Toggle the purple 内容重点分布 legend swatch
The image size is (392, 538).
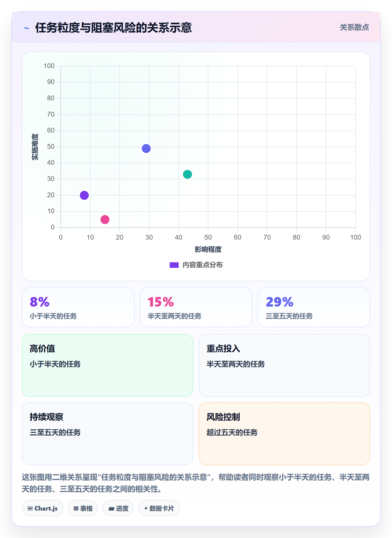pyautogui.click(x=174, y=265)
